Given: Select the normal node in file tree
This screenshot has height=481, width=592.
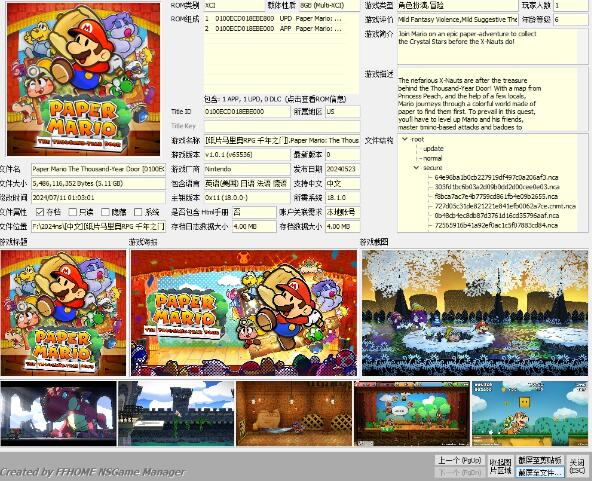Looking at the screenshot, I should click(x=432, y=158).
